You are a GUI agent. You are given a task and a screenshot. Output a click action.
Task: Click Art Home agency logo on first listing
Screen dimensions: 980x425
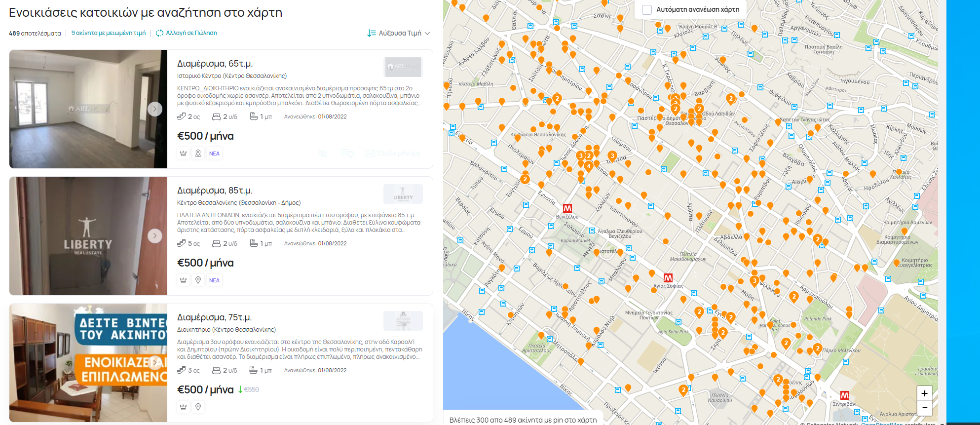point(403,67)
